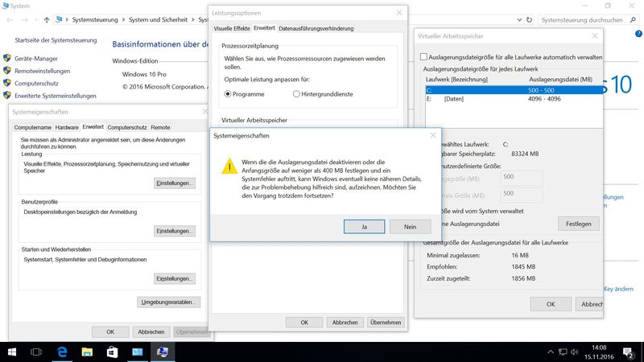Viewport: 644px width, 362px height.
Task: Confirm the warning with Ja
Action: tap(364, 227)
